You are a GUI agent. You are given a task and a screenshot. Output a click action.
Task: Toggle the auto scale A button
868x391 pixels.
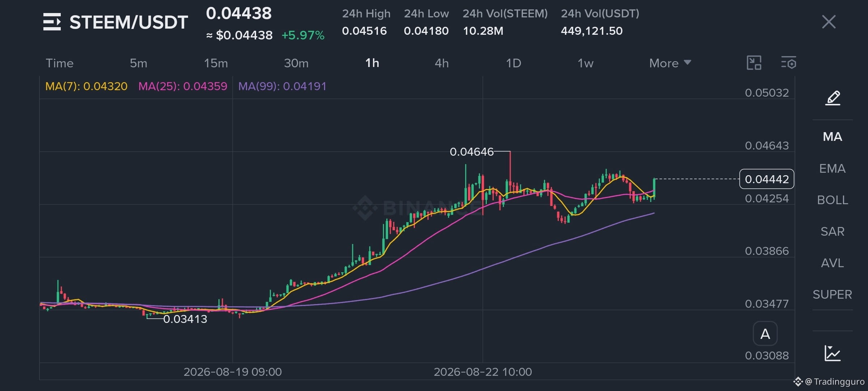765,334
